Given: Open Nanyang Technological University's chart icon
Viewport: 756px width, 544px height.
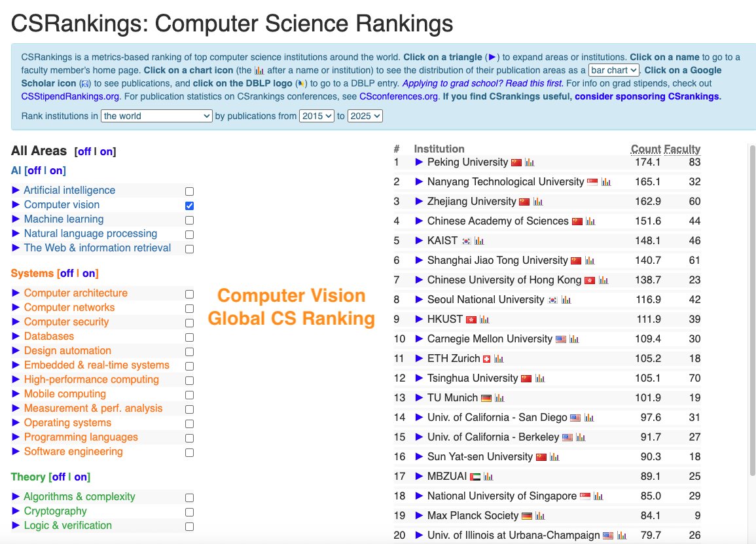Looking at the screenshot, I should [606, 182].
